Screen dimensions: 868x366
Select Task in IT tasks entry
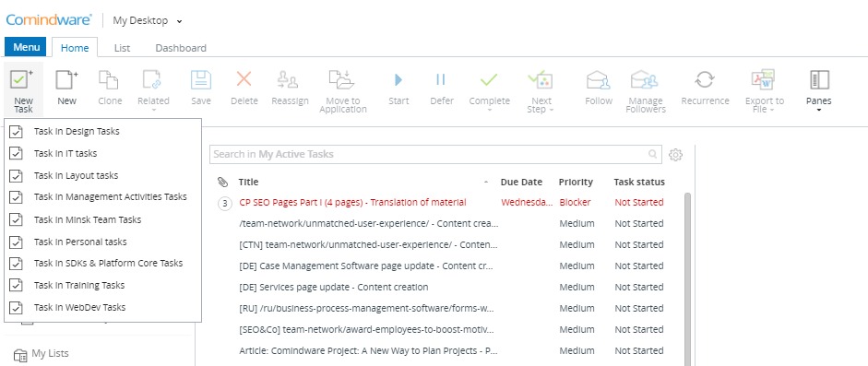point(103,154)
